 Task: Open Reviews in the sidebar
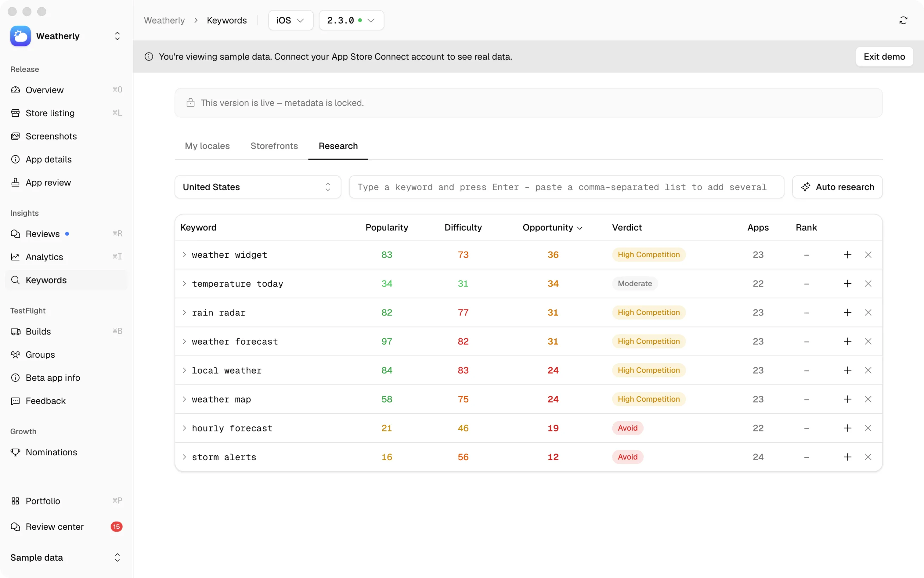pyautogui.click(x=66, y=234)
